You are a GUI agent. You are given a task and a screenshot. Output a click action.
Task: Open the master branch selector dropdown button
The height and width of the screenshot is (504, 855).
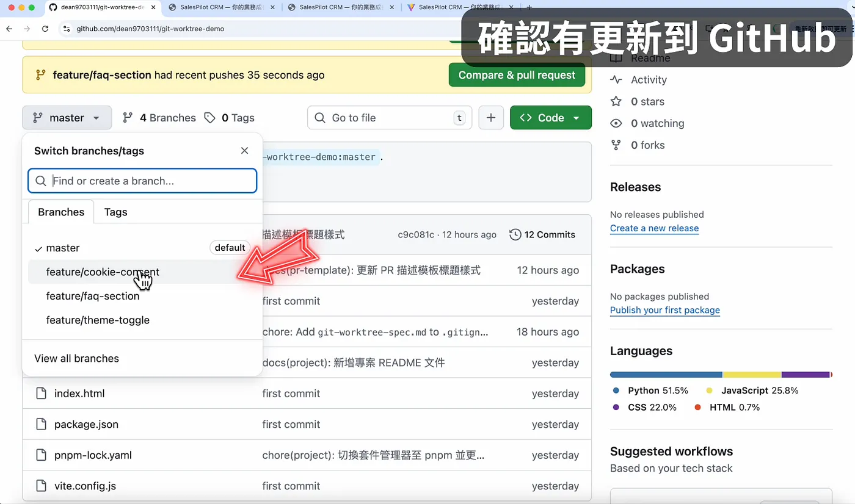point(67,118)
